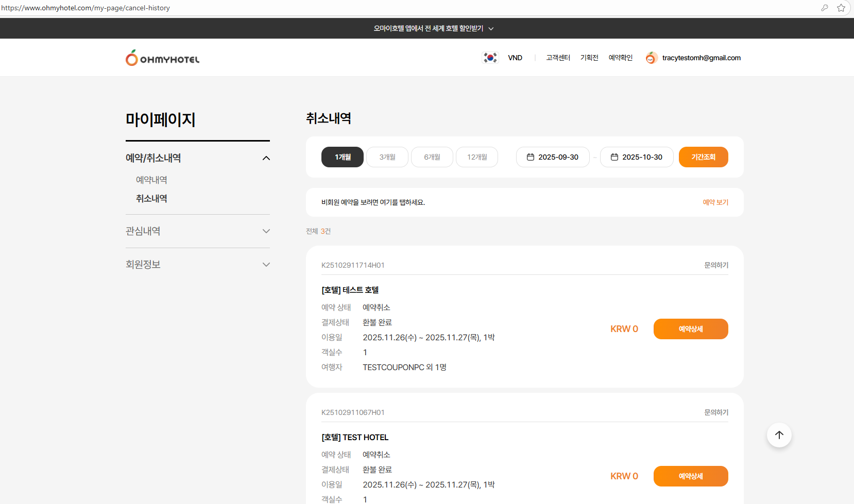Viewport: 854px width, 504px height.
Task: Select the 3개월 period filter
Action: pyautogui.click(x=387, y=157)
